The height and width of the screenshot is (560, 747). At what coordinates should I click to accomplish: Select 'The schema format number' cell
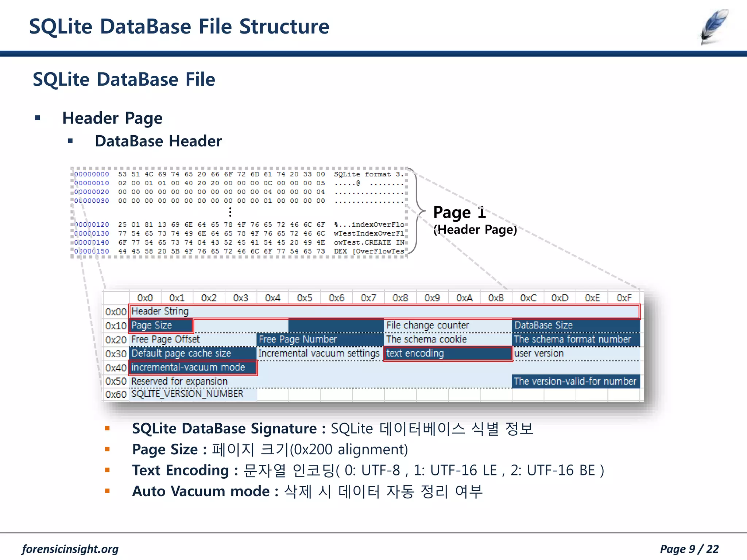coord(576,339)
